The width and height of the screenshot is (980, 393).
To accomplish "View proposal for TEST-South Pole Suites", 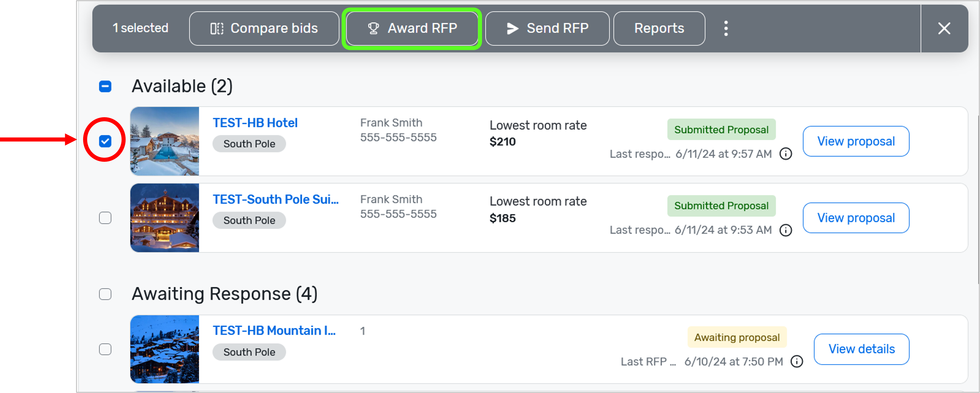I will 856,218.
